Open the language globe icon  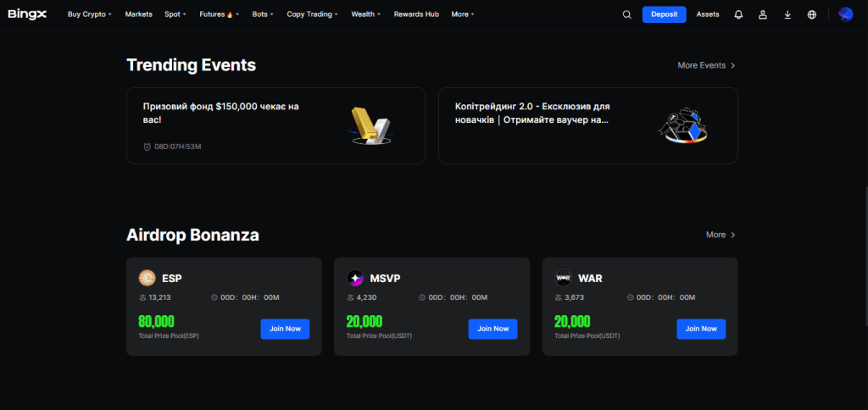click(811, 15)
